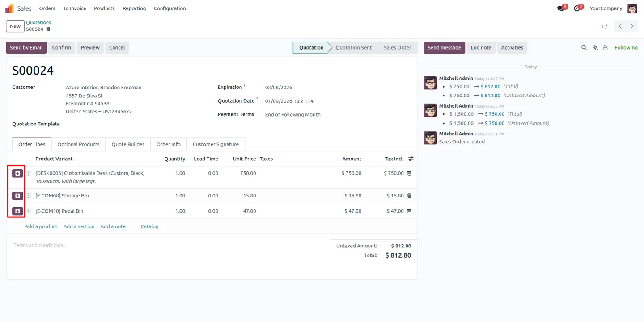Click Quotation Date help question mark
The image size is (644, 322).
[257, 99]
